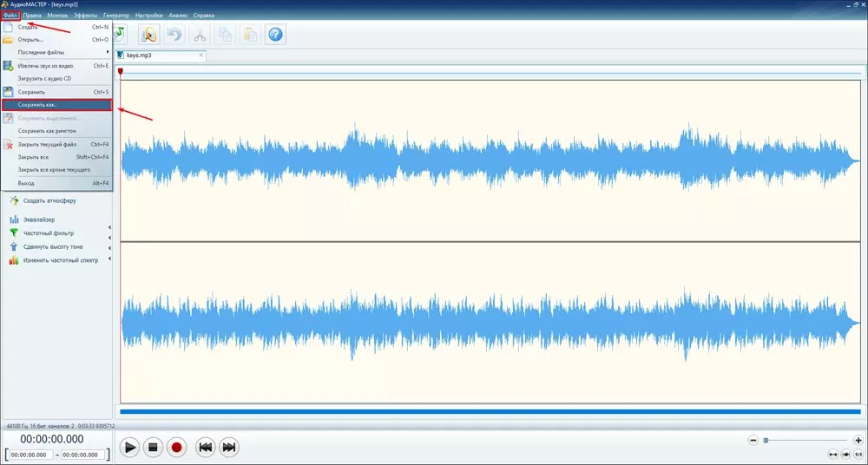This screenshot has width=868, height=465.
Task: Expand the Последние файлы submenu
Action: (x=56, y=52)
